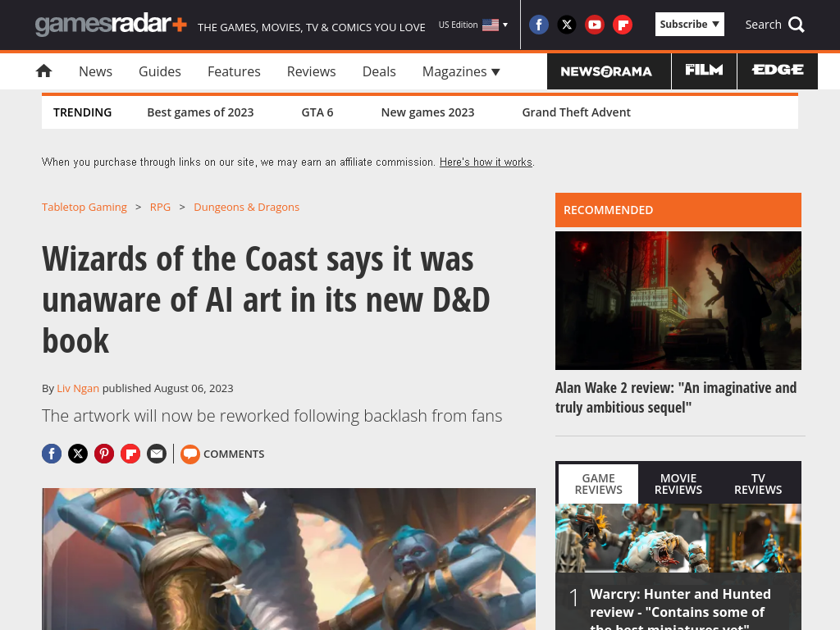This screenshot has height=630, width=840.
Task: Open GamesRadar Flipboard page in header
Action: pos(623,25)
